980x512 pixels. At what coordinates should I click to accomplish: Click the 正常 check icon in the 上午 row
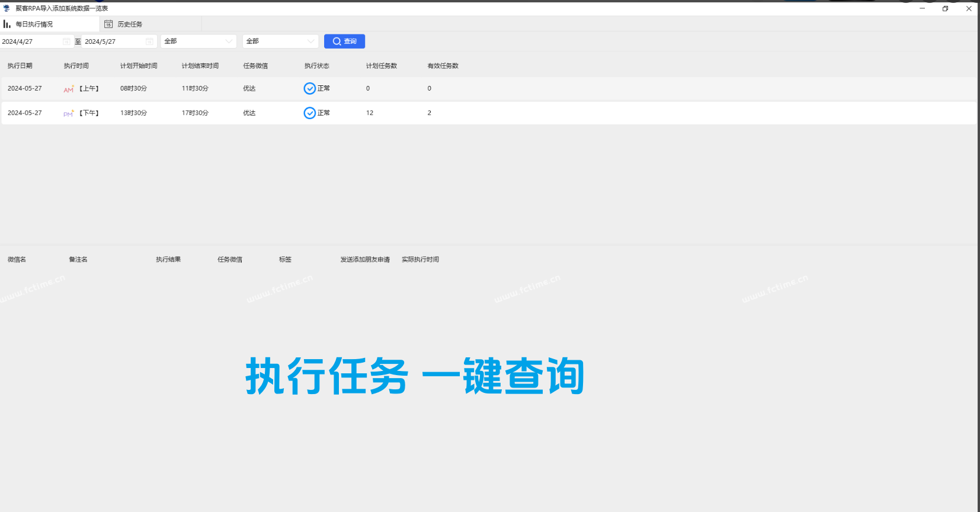click(310, 89)
